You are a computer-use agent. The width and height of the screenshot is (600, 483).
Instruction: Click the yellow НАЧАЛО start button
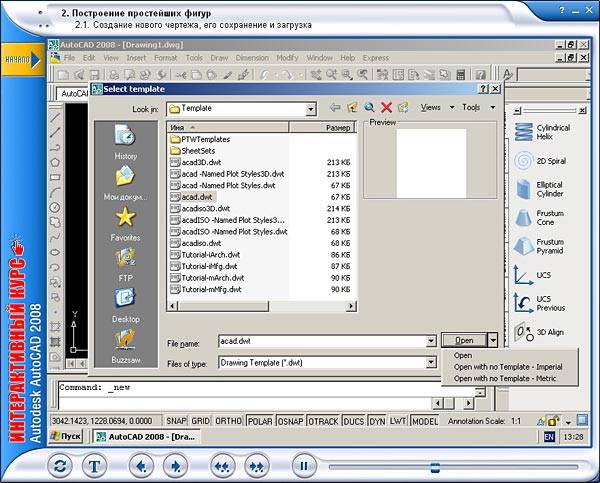23,60
